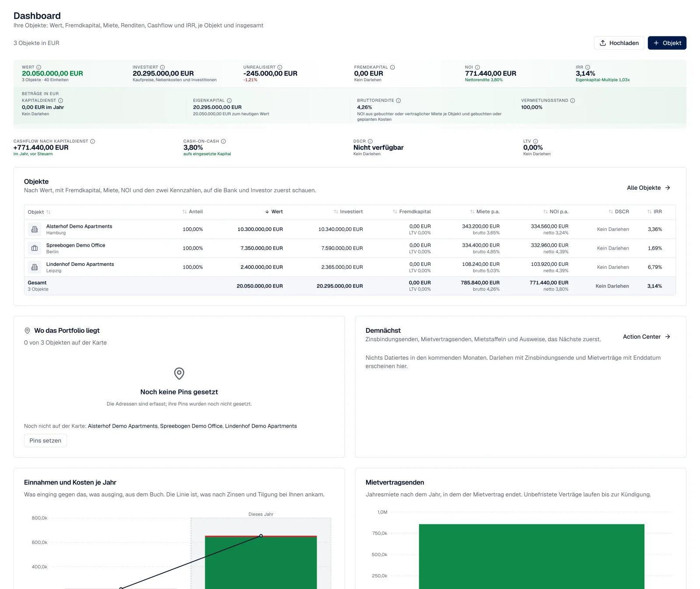Click the Hochladen upload button
The height and width of the screenshot is (589, 700).
(x=619, y=43)
